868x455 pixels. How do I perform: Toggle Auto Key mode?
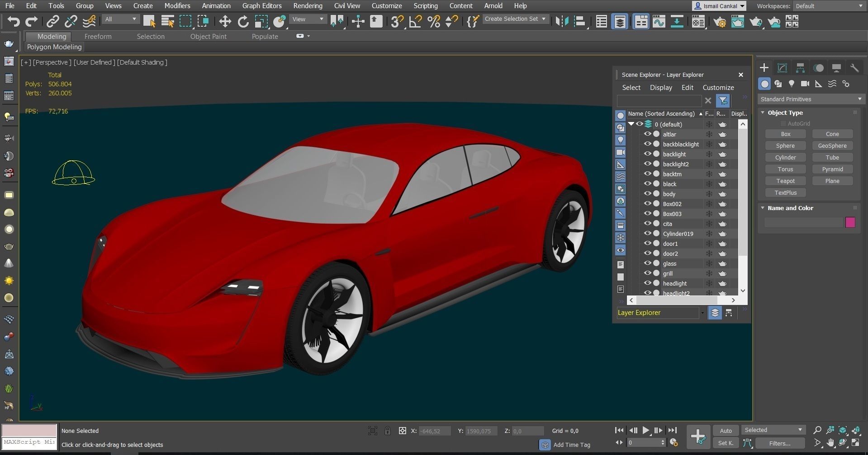726,431
